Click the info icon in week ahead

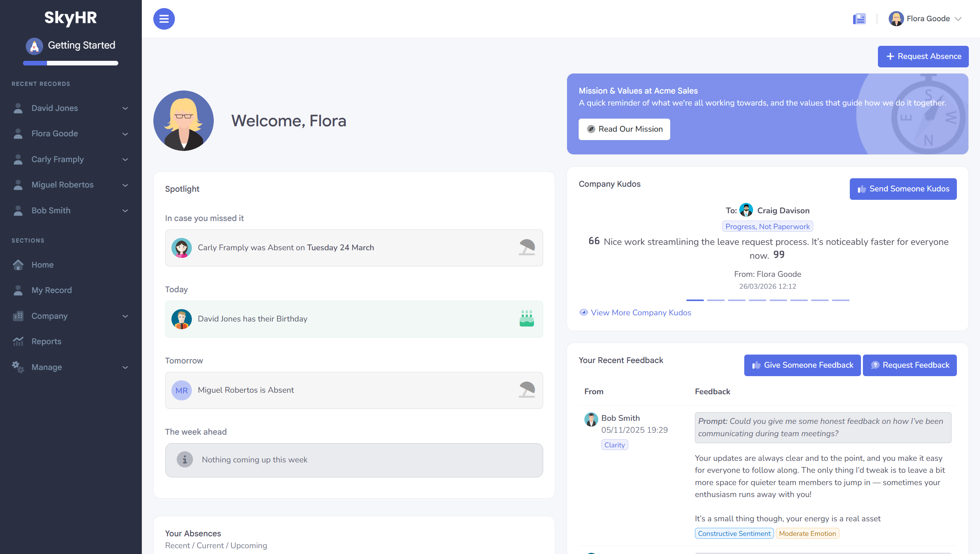185,460
